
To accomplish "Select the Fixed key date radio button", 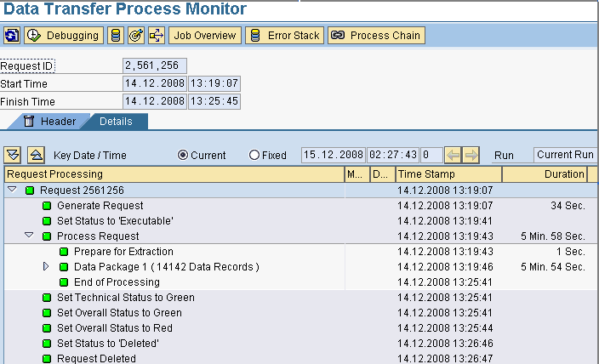I will pyautogui.click(x=254, y=155).
